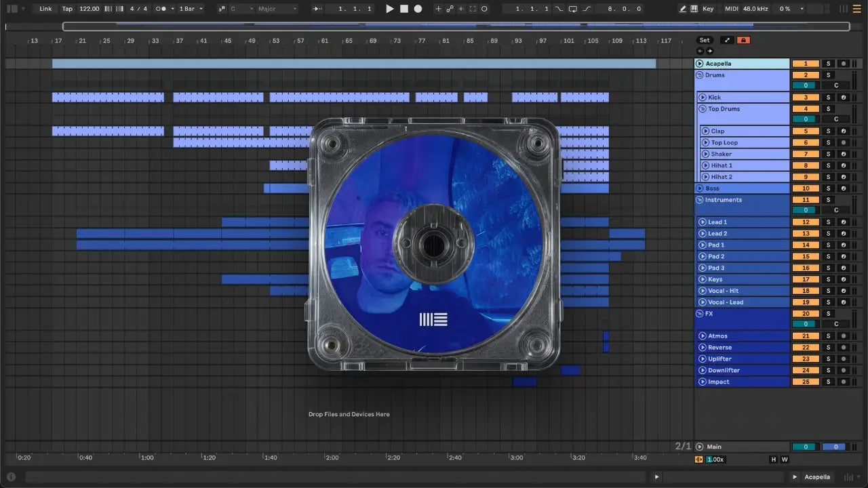The image size is (868, 488).
Task: Collapse the Instruments group track
Action: pyautogui.click(x=700, y=200)
